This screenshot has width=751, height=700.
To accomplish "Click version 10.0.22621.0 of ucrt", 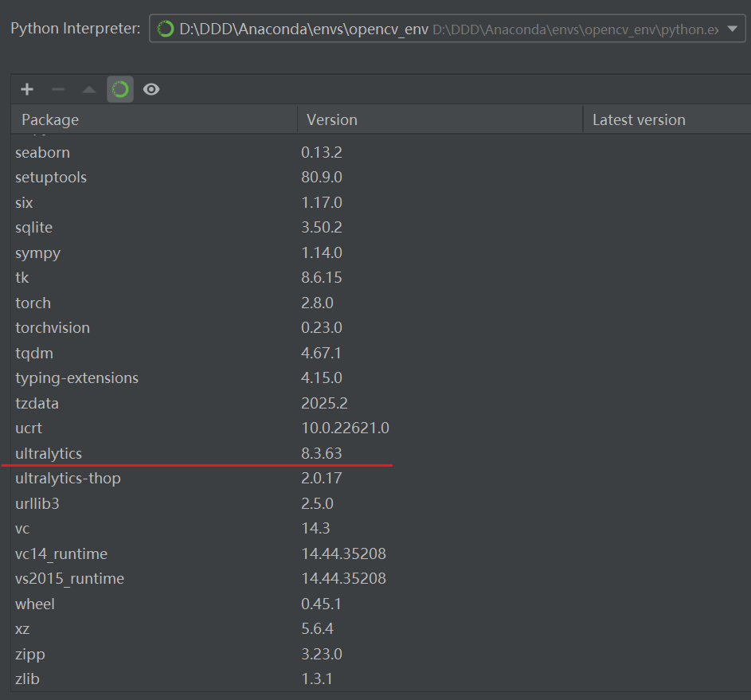I will 345,428.
